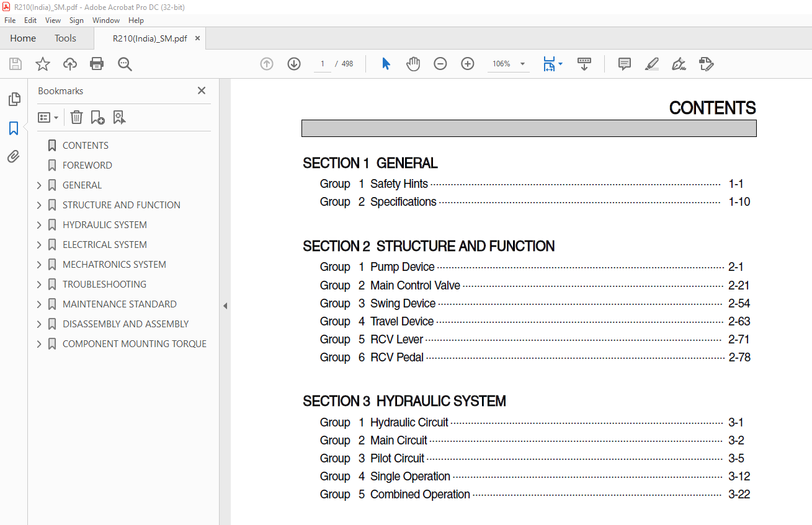The width and height of the screenshot is (812, 525).
Task: Open the Edit menu
Action: coord(30,20)
